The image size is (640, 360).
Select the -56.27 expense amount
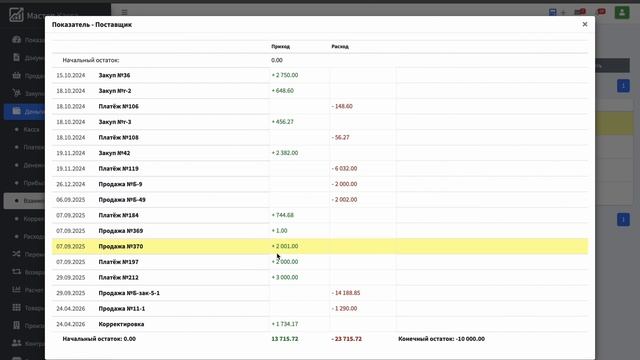[340, 137]
